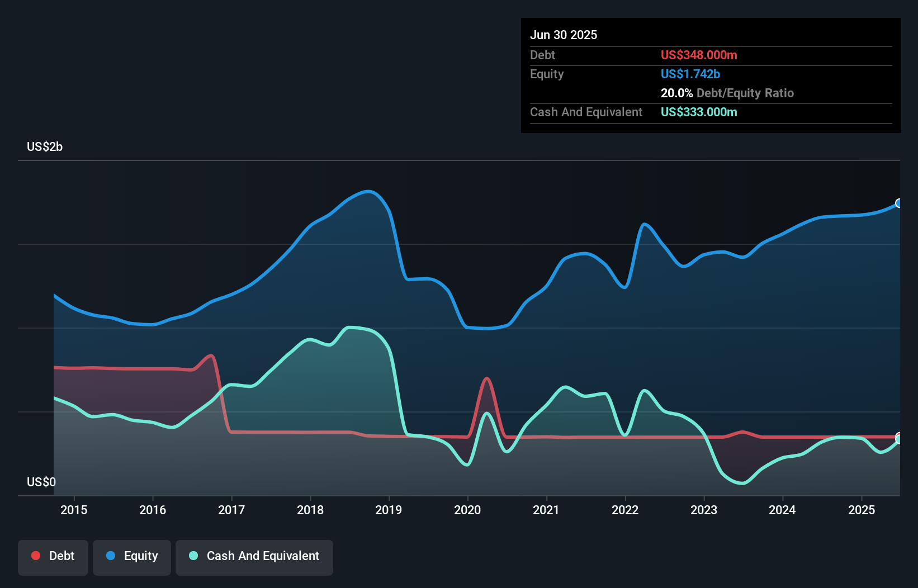The image size is (918, 588).
Task: Toggle the Equity series legend button
Action: pyautogui.click(x=132, y=557)
